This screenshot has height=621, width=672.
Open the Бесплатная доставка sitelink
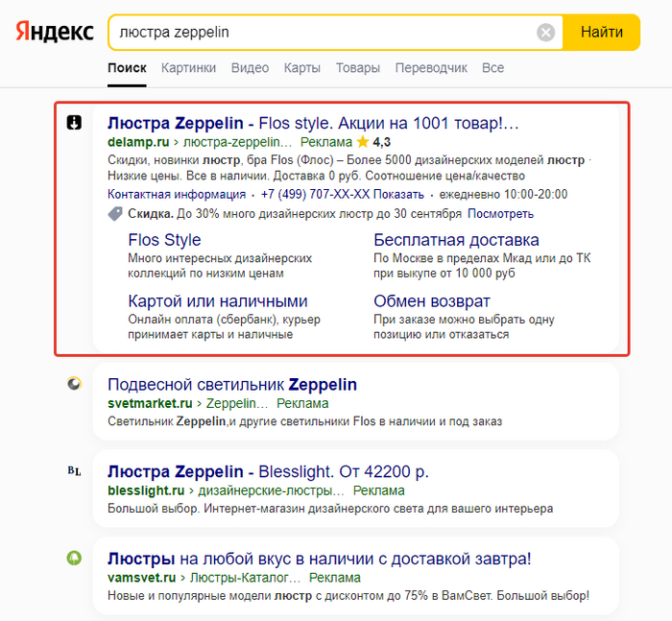(x=456, y=240)
